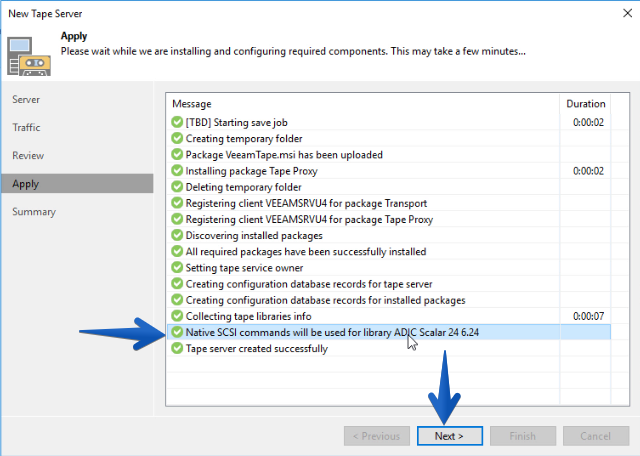The height and width of the screenshot is (456, 640).
Task: Click check icon for Tape server created successfully
Action: pyautogui.click(x=177, y=348)
